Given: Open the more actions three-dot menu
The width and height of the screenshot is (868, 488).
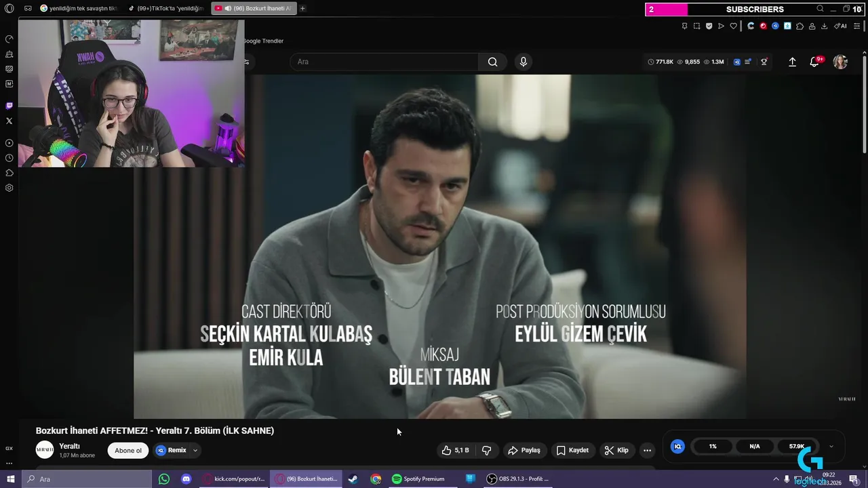Looking at the screenshot, I should click(647, 450).
